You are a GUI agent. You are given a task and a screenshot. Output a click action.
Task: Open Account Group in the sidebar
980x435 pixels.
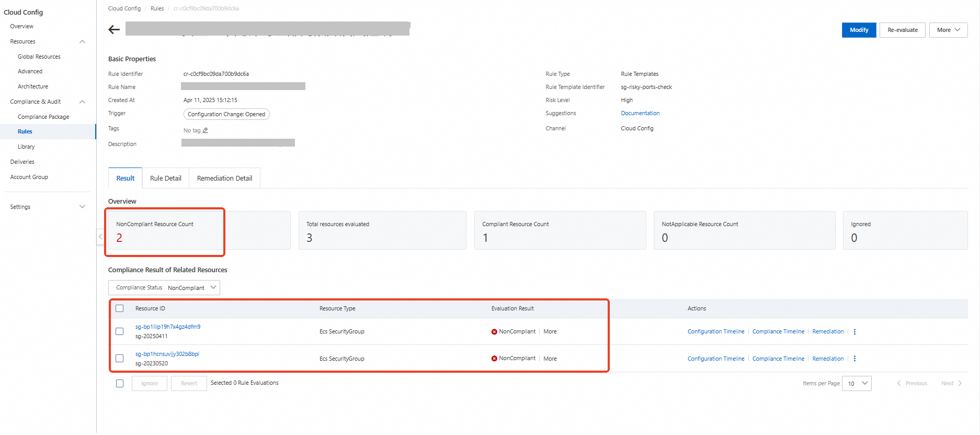(29, 177)
